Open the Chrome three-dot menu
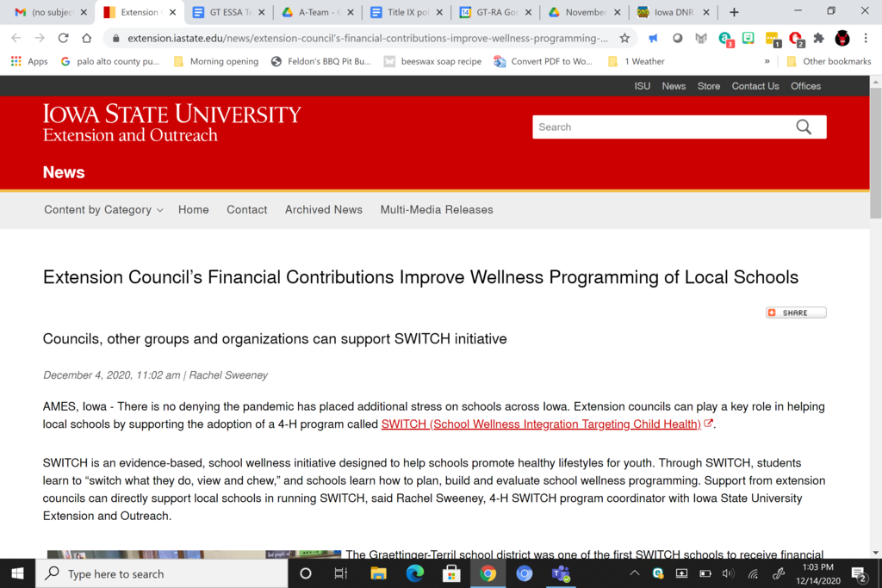Screen dimensions: 882x588 coord(866,38)
